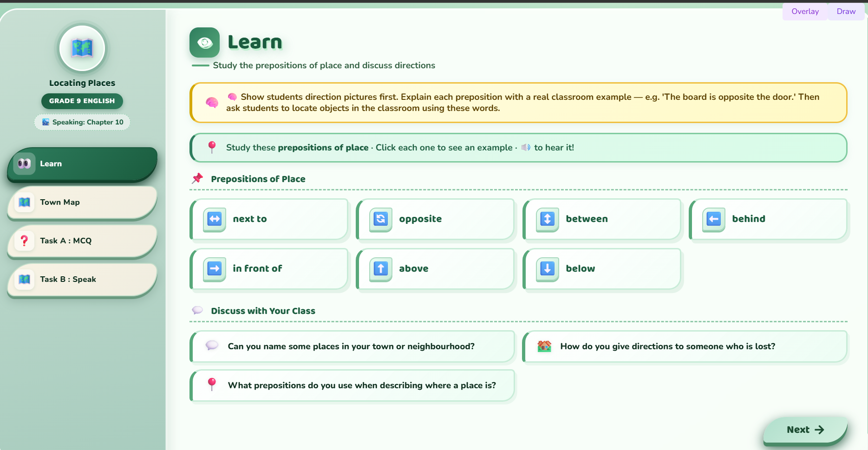This screenshot has height=450, width=868.
Task: Click the small icon in Speaking chapter badge
Action: 46,122
